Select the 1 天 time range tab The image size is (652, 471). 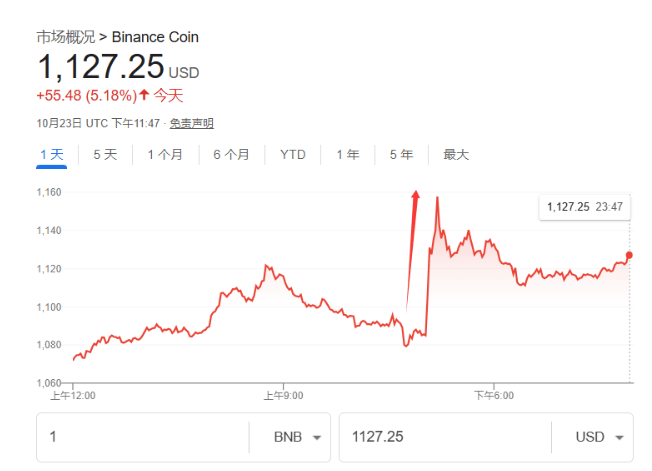click(x=52, y=154)
